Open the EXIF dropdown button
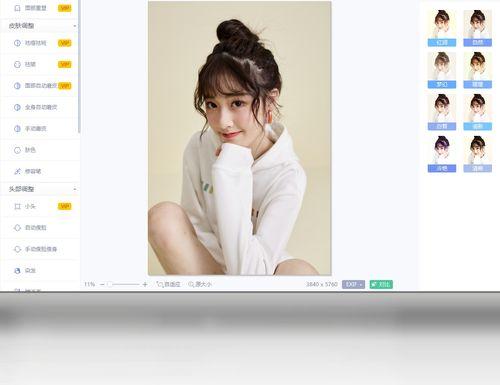500x385 pixels. (x=353, y=284)
